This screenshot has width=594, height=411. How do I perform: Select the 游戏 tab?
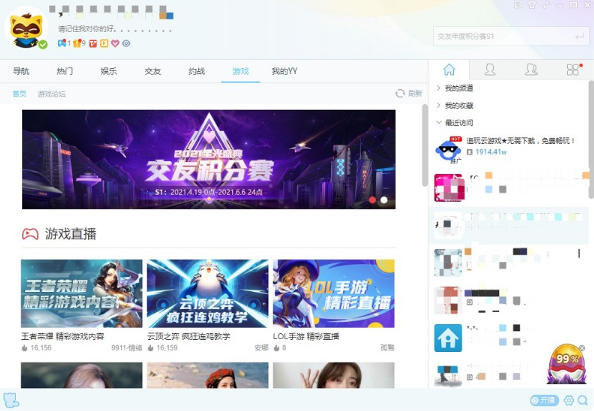pos(241,71)
